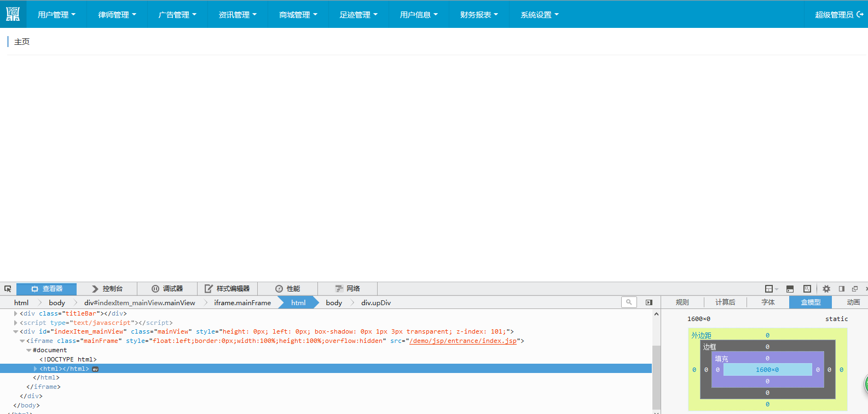
Task: Expand the script text/javascript node
Action: [x=15, y=323]
